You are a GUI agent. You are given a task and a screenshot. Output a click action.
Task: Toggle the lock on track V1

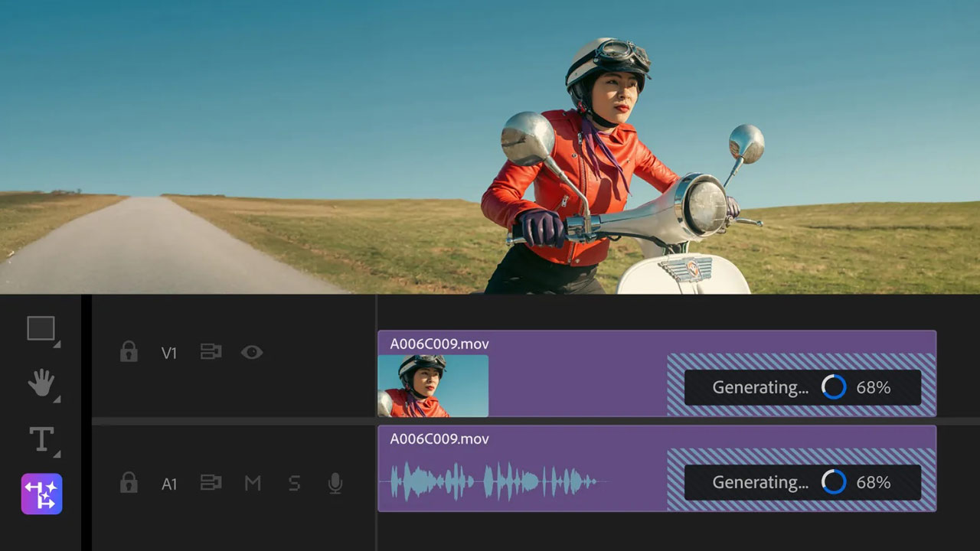[129, 352]
